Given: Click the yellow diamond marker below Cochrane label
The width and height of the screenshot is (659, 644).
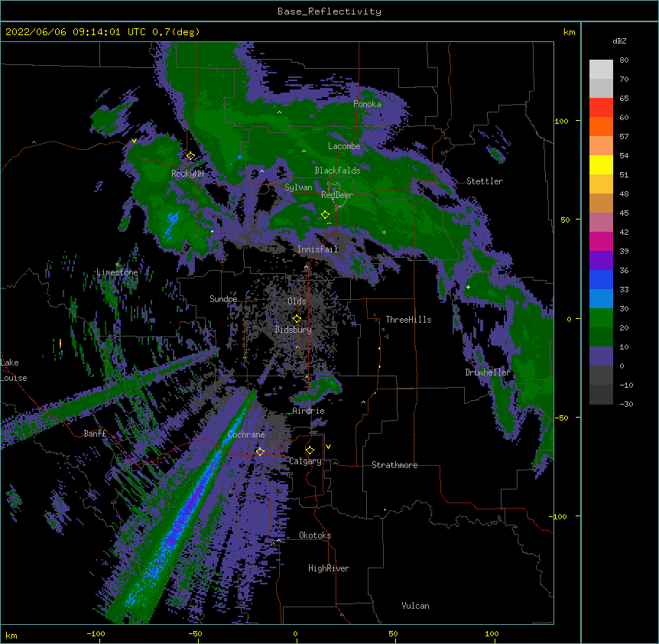Looking at the screenshot, I should tap(260, 452).
